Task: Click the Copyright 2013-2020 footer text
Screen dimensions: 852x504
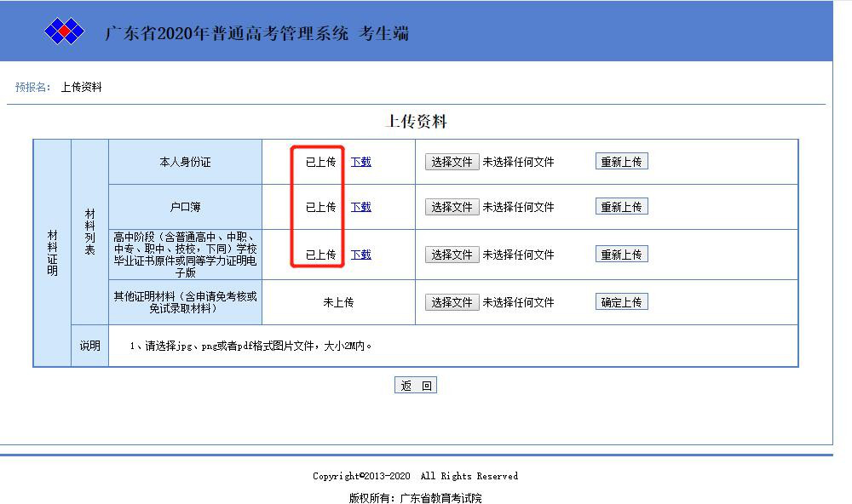Action: point(415,476)
